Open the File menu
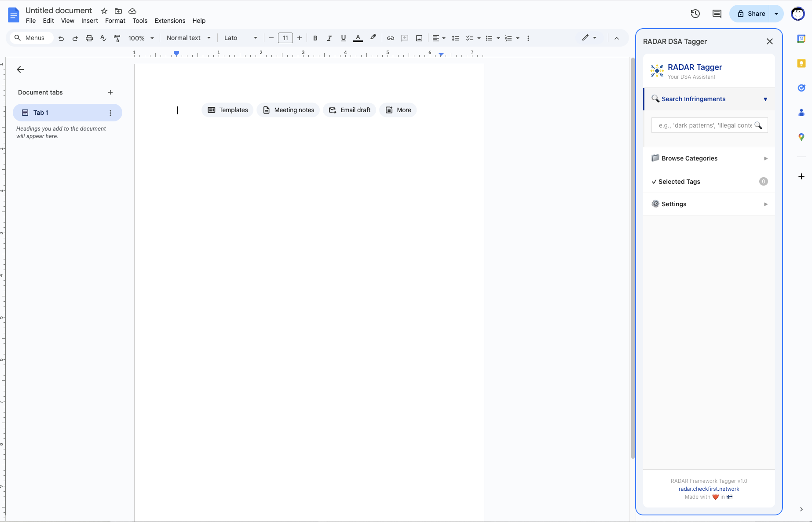The height and width of the screenshot is (522, 812). click(31, 21)
